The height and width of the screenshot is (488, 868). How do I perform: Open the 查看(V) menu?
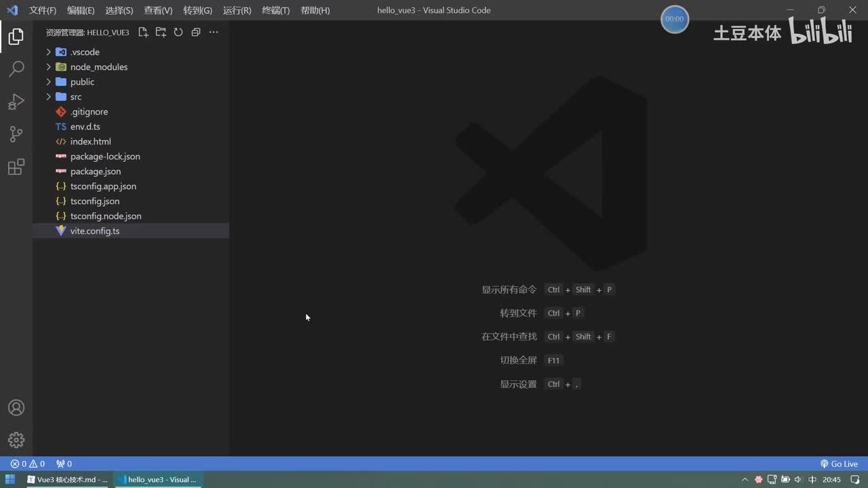pos(158,11)
